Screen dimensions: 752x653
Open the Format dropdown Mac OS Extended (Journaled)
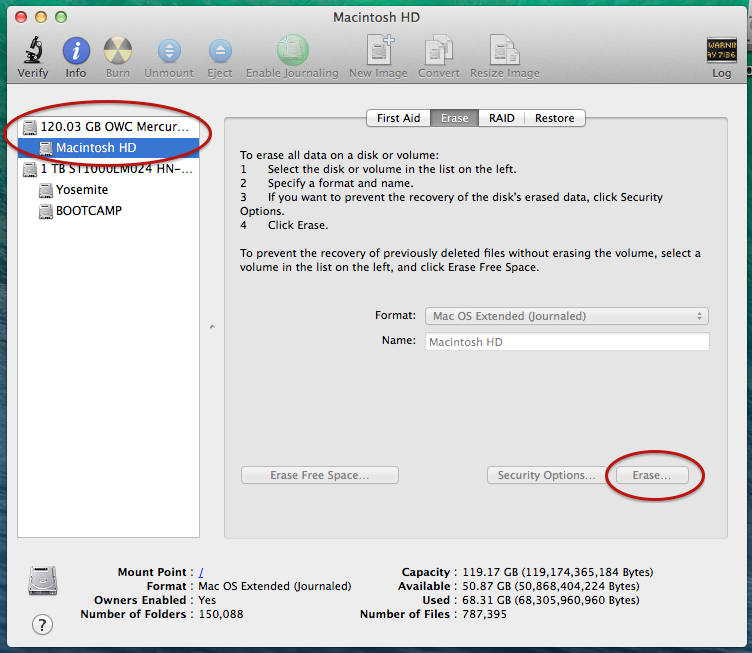566,316
